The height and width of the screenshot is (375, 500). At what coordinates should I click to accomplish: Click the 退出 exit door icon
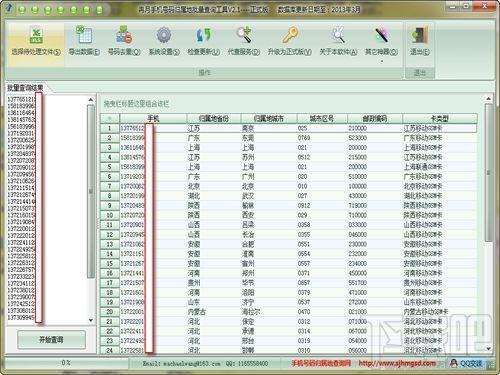pyautogui.click(x=420, y=35)
